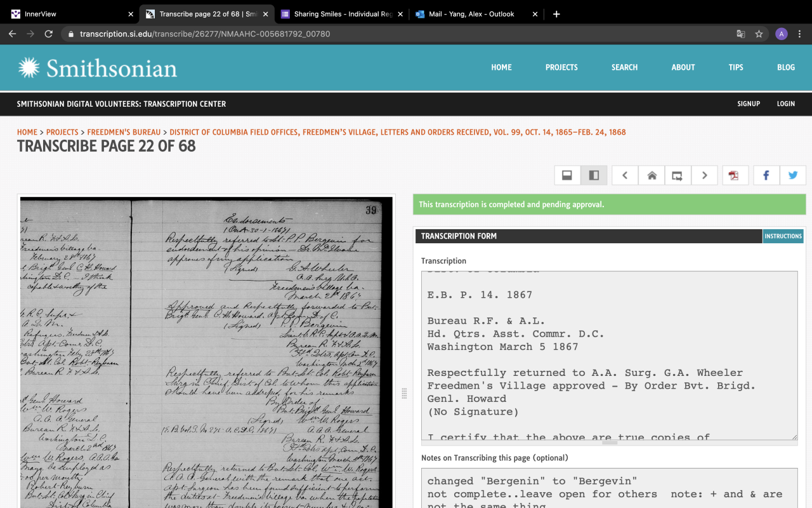The width and height of the screenshot is (812, 508).
Task: Click inside the Transcription text area
Action: click(x=609, y=356)
